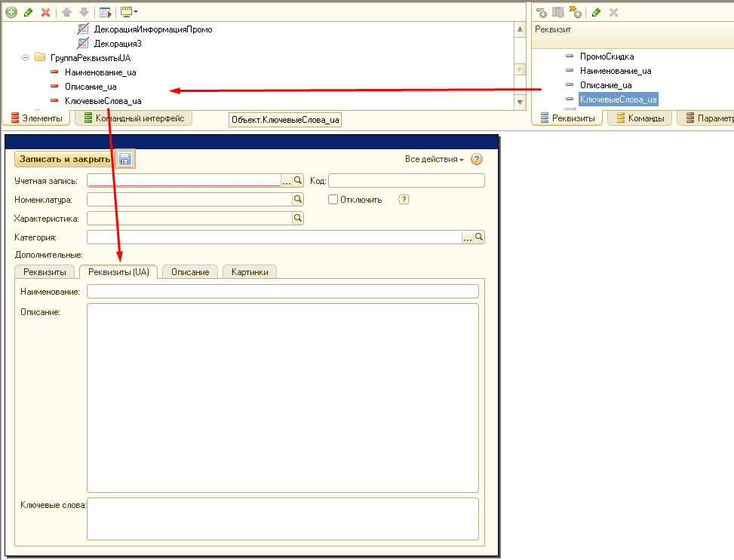The height and width of the screenshot is (560, 734).
Task: Click ellipsis select button for Учетная запись
Action: click(x=287, y=181)
